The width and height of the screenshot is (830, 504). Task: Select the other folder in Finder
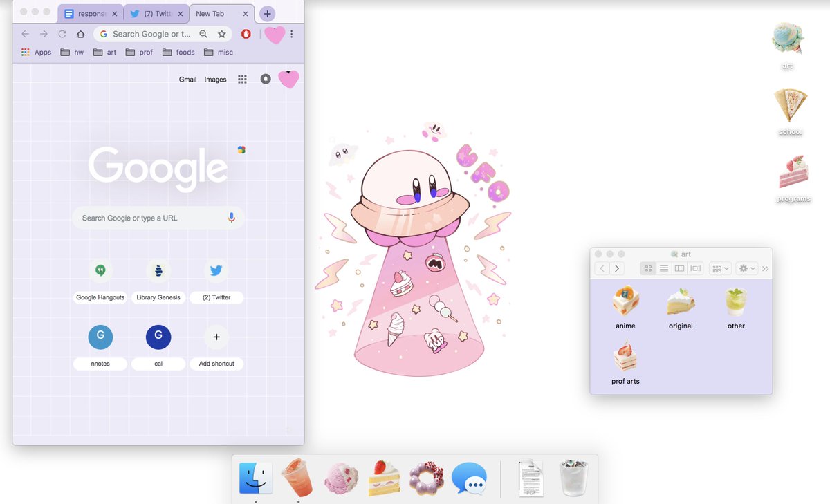[x=736, y=308]
